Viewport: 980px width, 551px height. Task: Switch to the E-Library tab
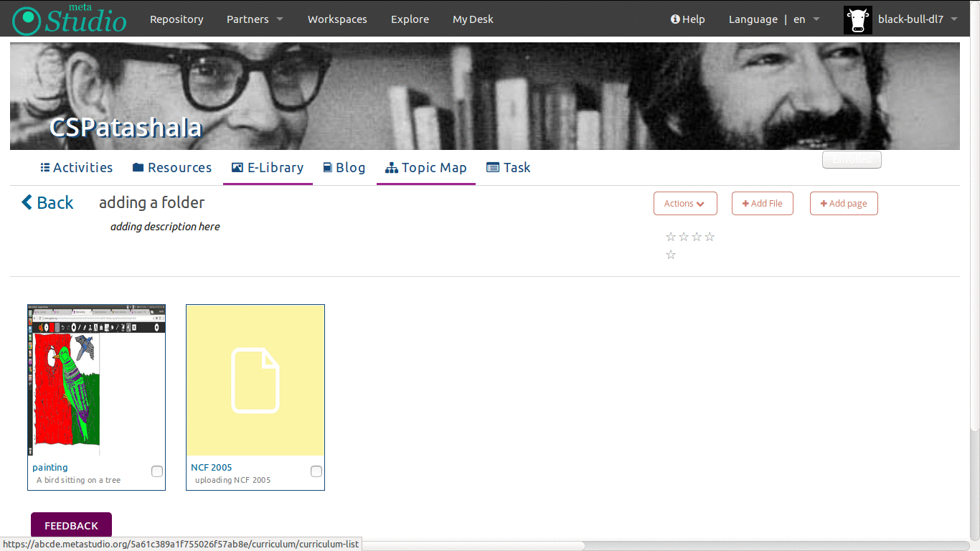268,168
